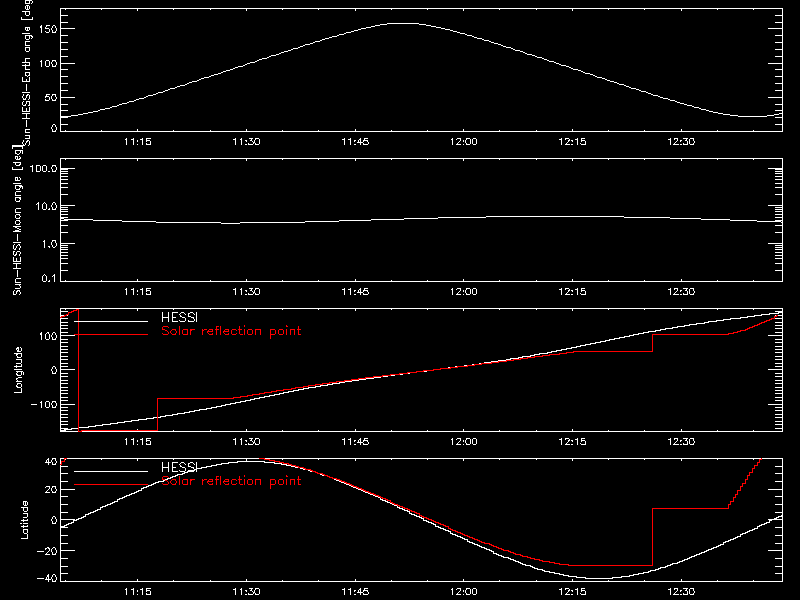Select the 20 tick on Latitude plot
Screen dimensions: 800x600
click(x=51, y=490)
